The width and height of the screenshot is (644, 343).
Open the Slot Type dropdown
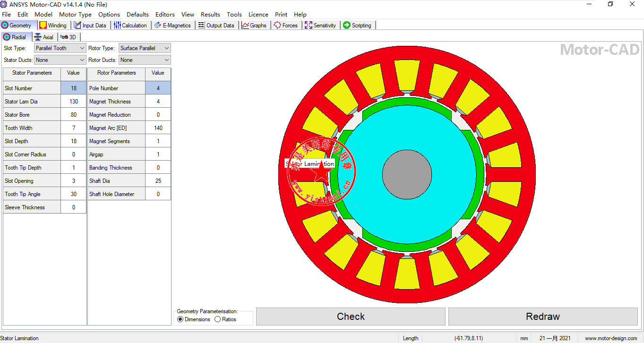point(60,48)
